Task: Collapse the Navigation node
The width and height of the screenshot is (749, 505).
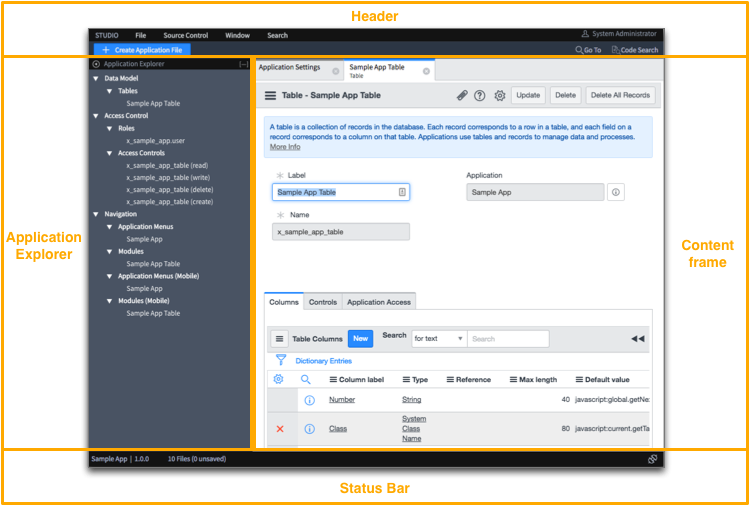Action: pyautogui.click(x=96, y=215)
